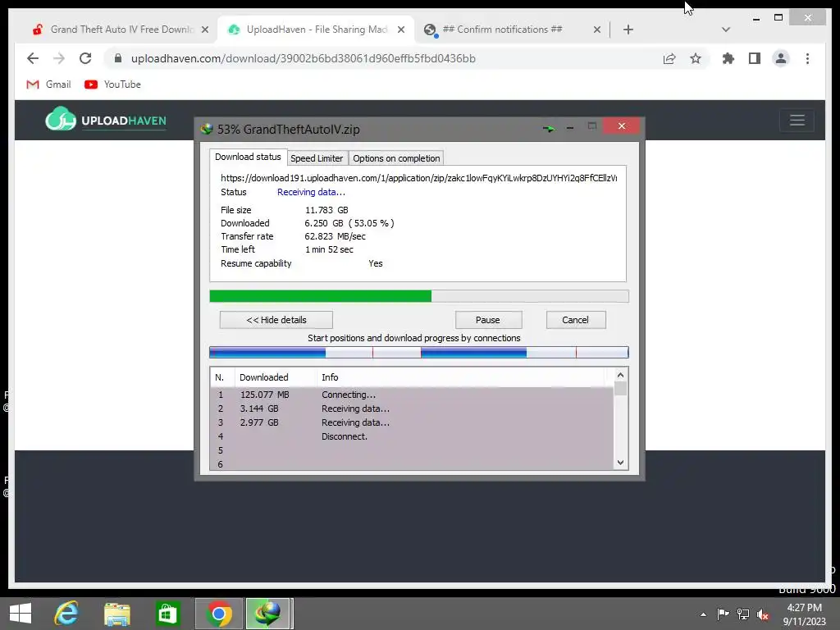Click the Info column header
The image size is (840, 630).
tap(461, 377)
